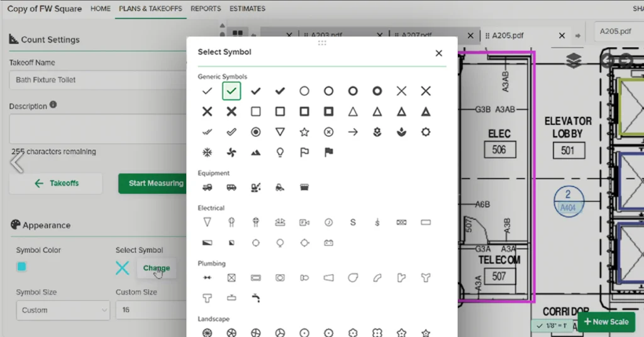
Task: Close the Select Symbol dialog
Action: click(x=438, y=53)
